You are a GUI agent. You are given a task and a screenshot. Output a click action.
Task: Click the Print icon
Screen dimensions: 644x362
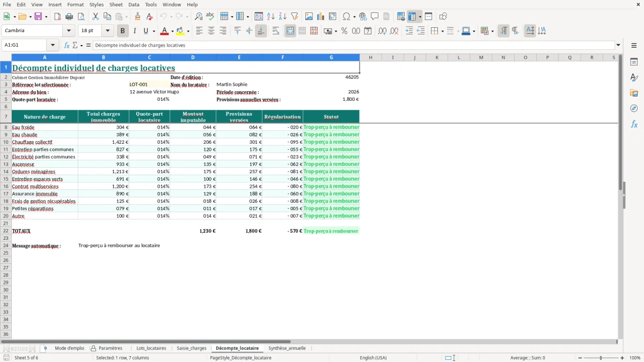pos(69,17)
